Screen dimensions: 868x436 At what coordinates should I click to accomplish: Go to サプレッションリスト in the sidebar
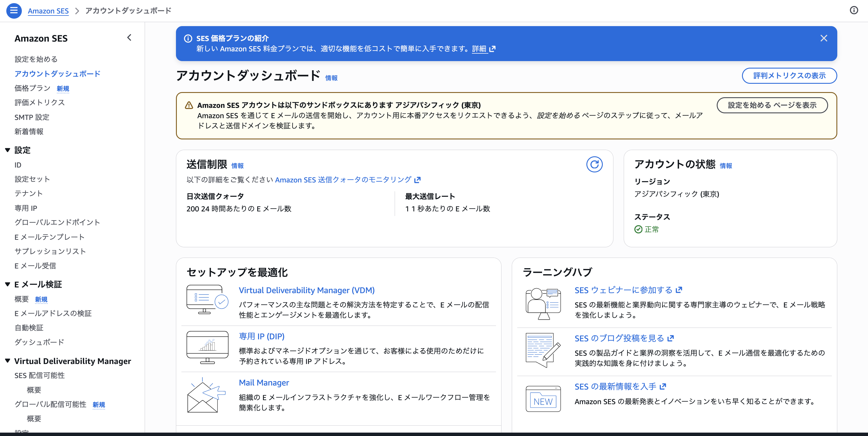[x=50, y=251]
